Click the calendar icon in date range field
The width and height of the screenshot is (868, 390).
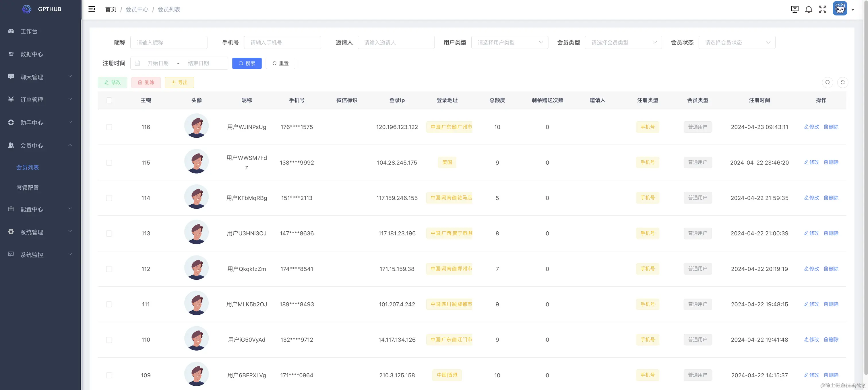137,63
